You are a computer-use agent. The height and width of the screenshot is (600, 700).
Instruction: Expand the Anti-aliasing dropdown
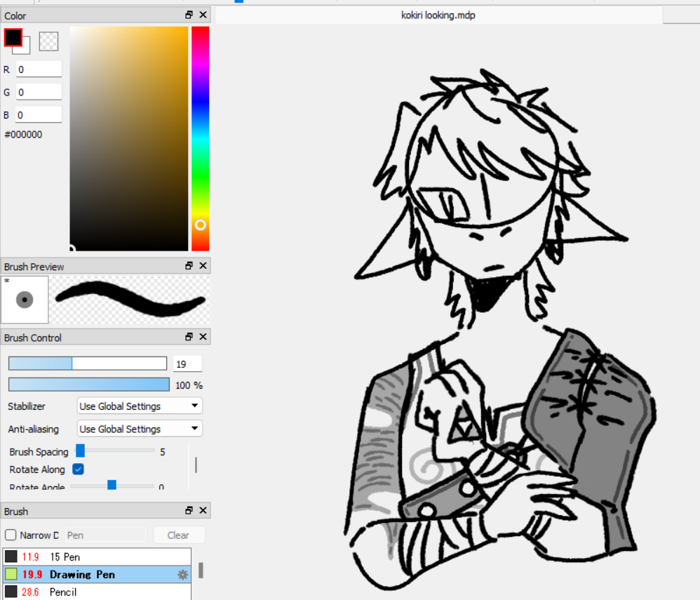139,429
